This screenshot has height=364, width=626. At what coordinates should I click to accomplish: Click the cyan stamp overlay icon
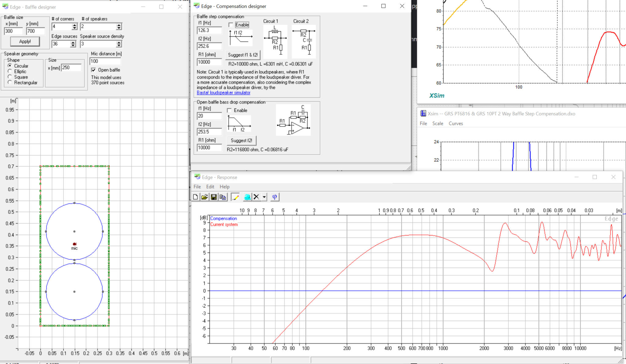tap(247, 197)
